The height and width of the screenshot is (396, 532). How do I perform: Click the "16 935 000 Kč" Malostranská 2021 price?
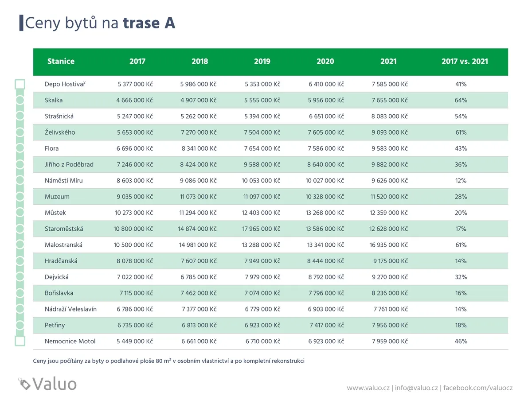pos(389,245)
